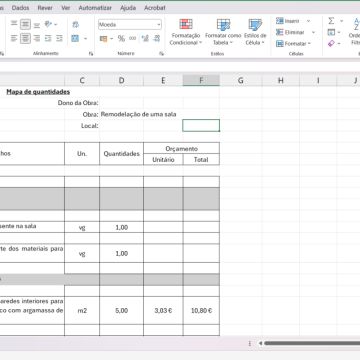Toggle wrap text for the cell
This screenshot has width=360, height=360.
[76, 24]
